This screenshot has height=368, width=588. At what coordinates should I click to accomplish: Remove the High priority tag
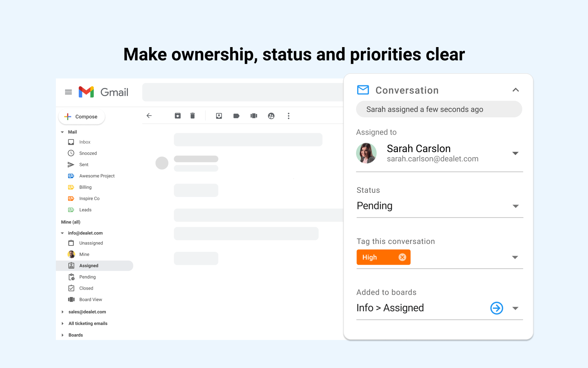pos(402,257)
